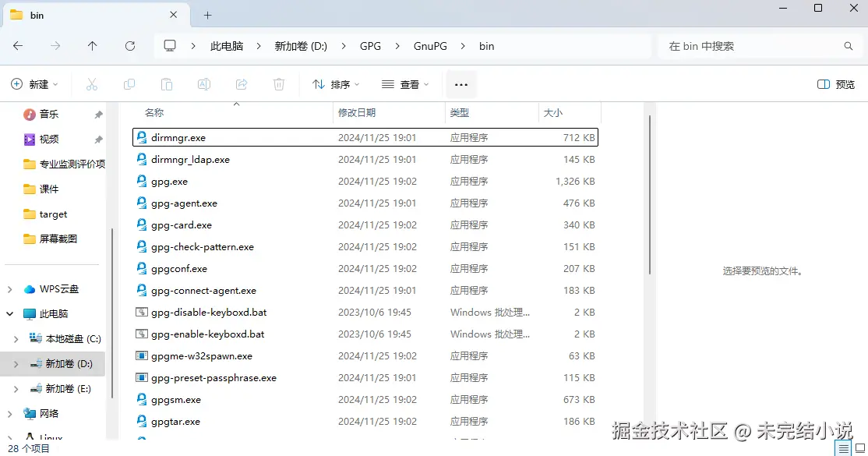Expand the 本地磁盘 (C:) node

(16, 338)
